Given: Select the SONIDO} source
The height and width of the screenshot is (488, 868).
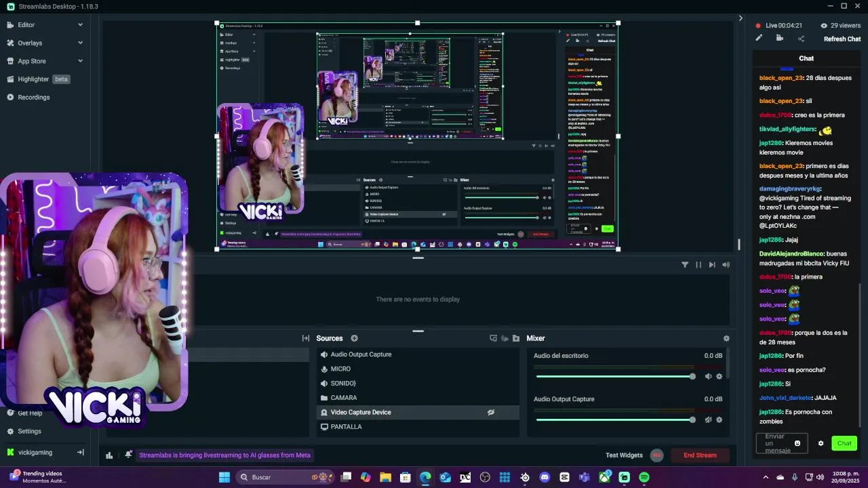Looking at the screenshot, I should (418, 383).
